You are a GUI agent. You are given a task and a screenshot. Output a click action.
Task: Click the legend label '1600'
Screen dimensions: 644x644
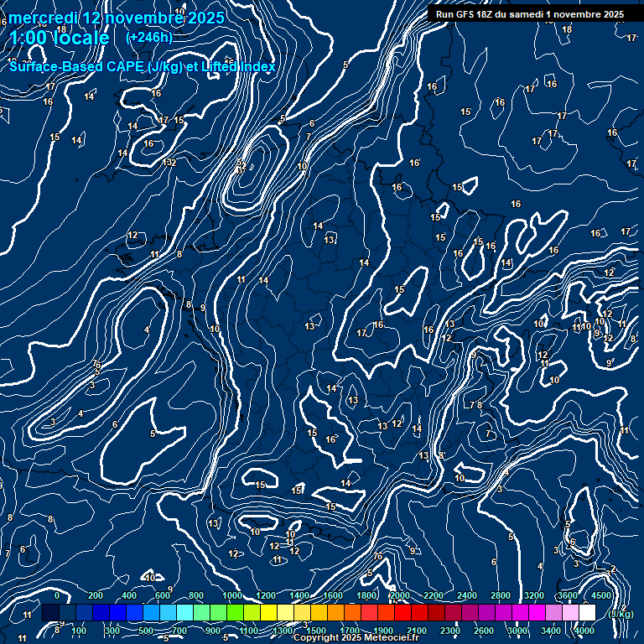coord(333,595)
